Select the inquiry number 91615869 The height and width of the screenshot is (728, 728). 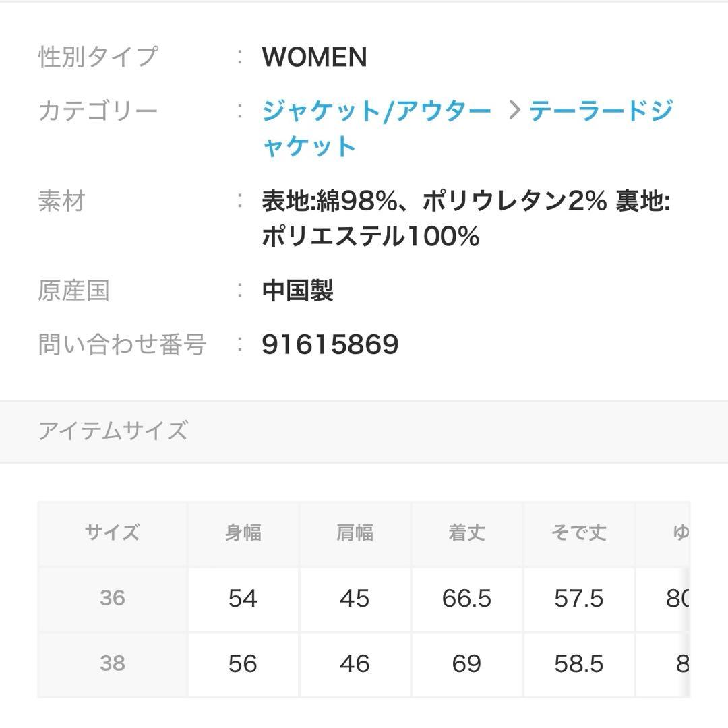[330, 344]
